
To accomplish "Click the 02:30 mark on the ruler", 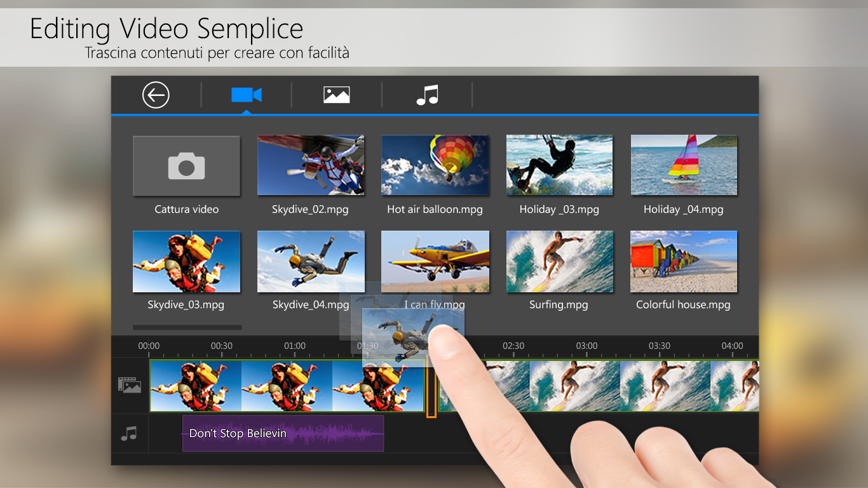I will tap(513, 346).
